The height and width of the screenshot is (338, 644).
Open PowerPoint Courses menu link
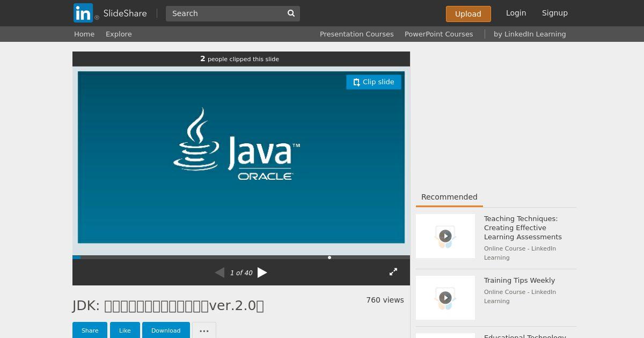coord(439,34)
